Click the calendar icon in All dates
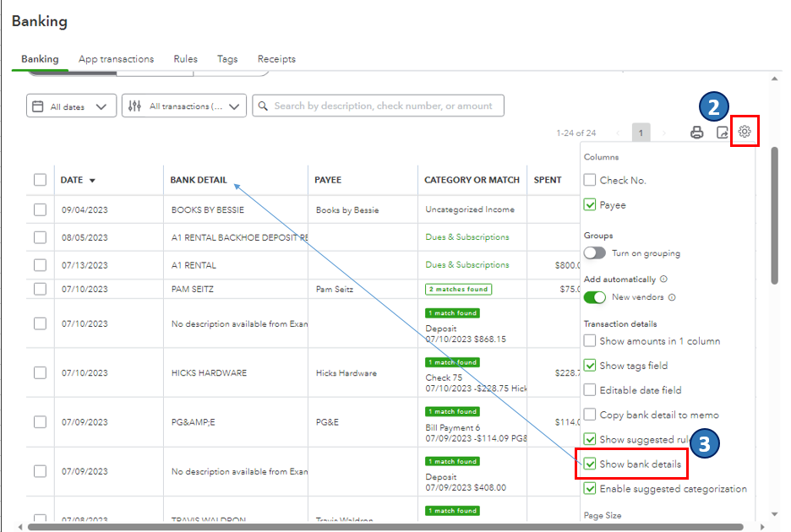 point(38,106)
